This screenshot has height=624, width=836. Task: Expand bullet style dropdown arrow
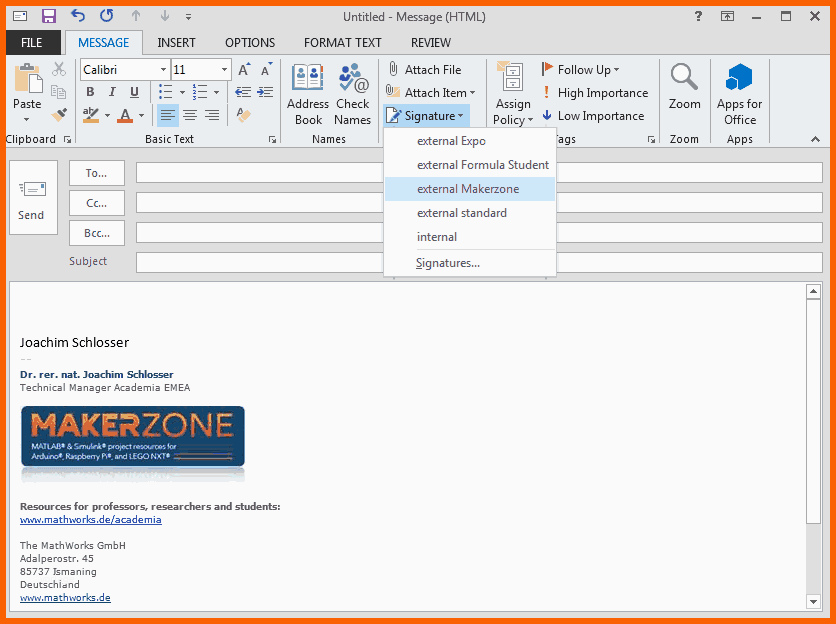click(x=182, y=92)
